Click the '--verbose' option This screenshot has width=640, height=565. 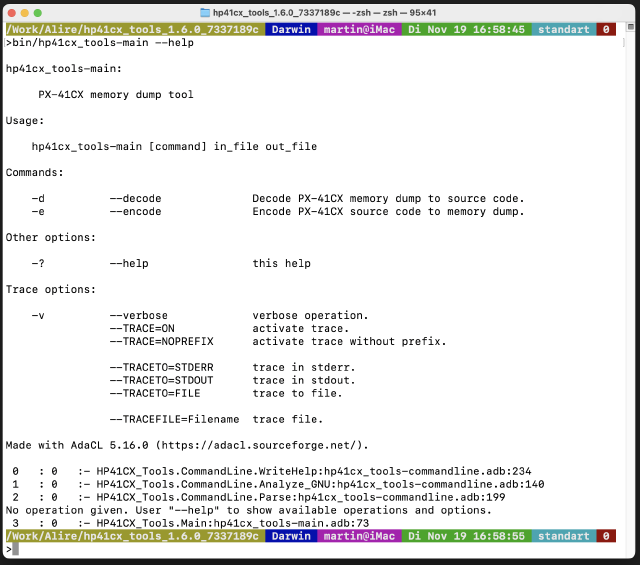[139, 316]
